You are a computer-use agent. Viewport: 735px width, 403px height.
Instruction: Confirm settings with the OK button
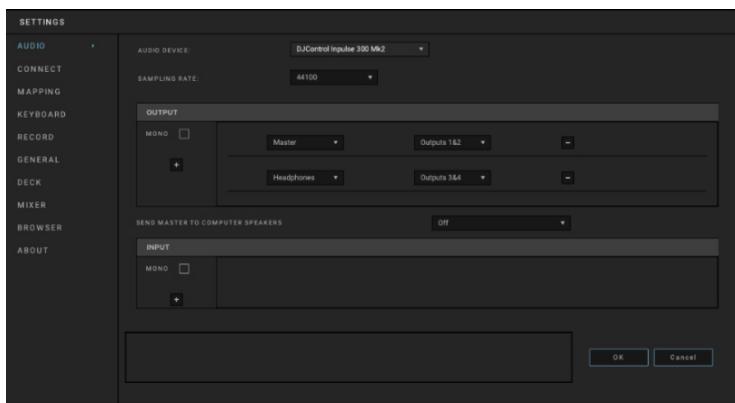pos(619,358)
